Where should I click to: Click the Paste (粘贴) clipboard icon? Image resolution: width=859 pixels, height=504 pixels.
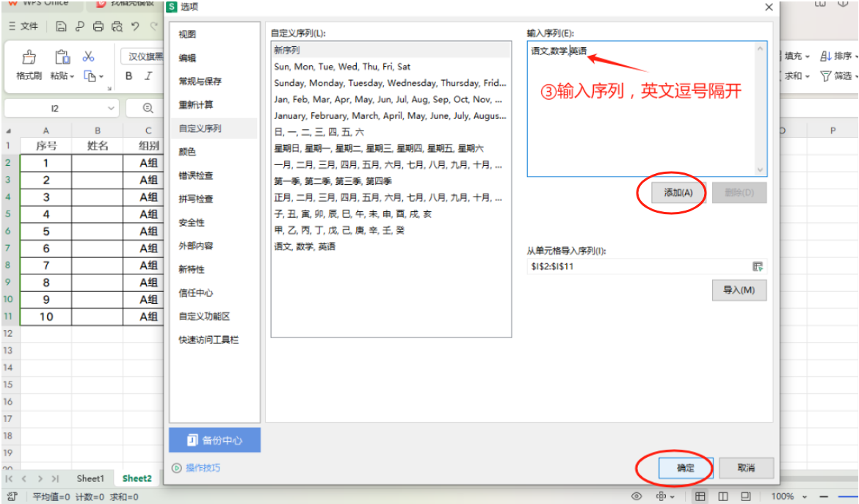point(62,57)
